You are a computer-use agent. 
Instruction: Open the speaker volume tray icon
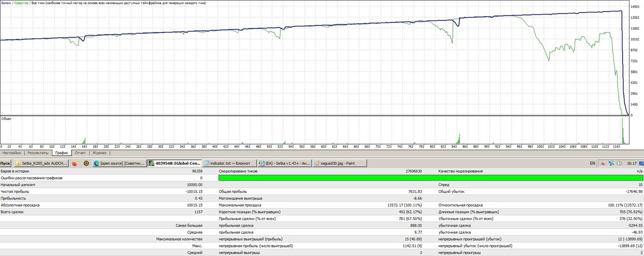[x=619, y=163]
